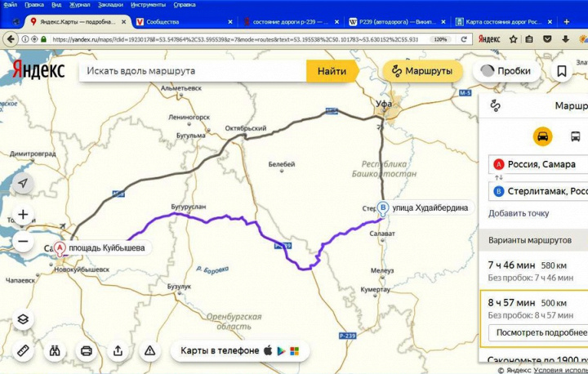Image resolution: width=588 pixels, height=374 pixels.
Task: Click Условия использования link
Action: (560, 370)
